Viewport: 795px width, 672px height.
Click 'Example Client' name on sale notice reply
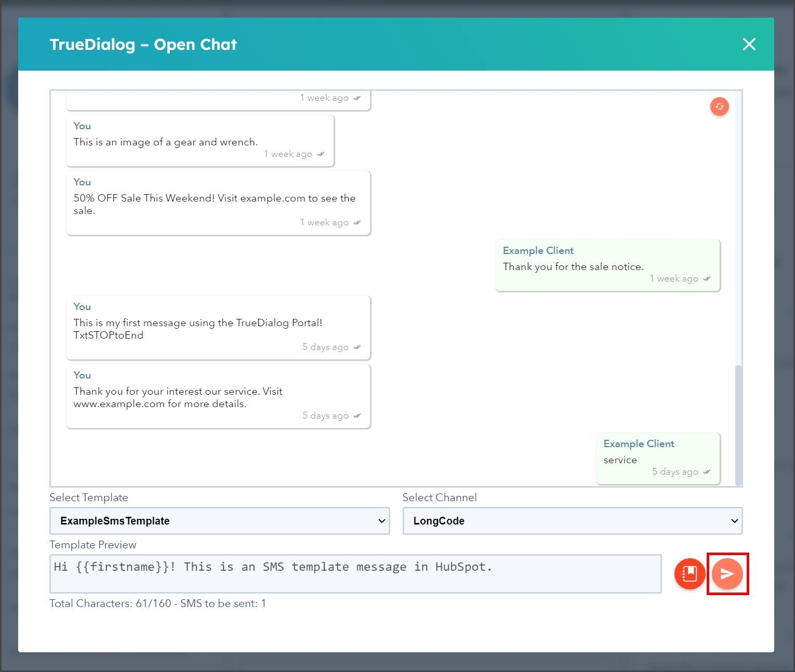pos(538,251)
